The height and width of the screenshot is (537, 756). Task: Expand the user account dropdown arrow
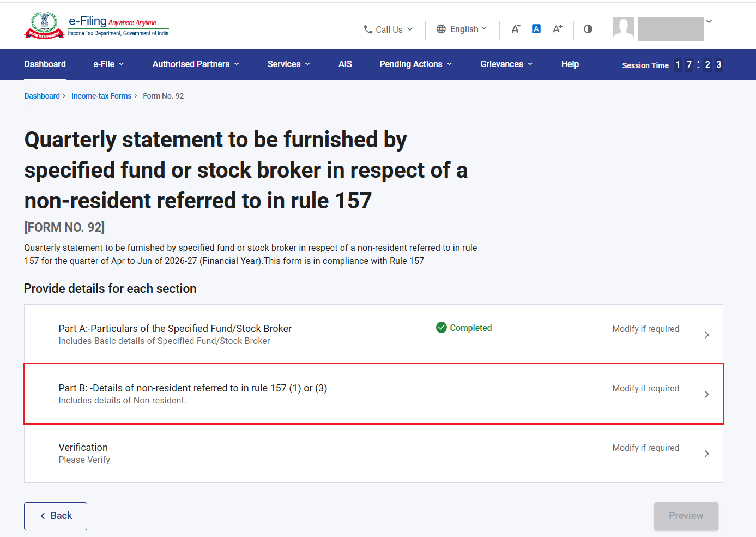(x=709, y=22)
